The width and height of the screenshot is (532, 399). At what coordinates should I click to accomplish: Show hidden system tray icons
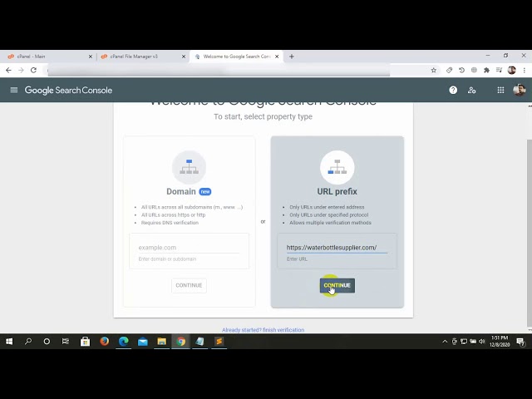[445, 342]
